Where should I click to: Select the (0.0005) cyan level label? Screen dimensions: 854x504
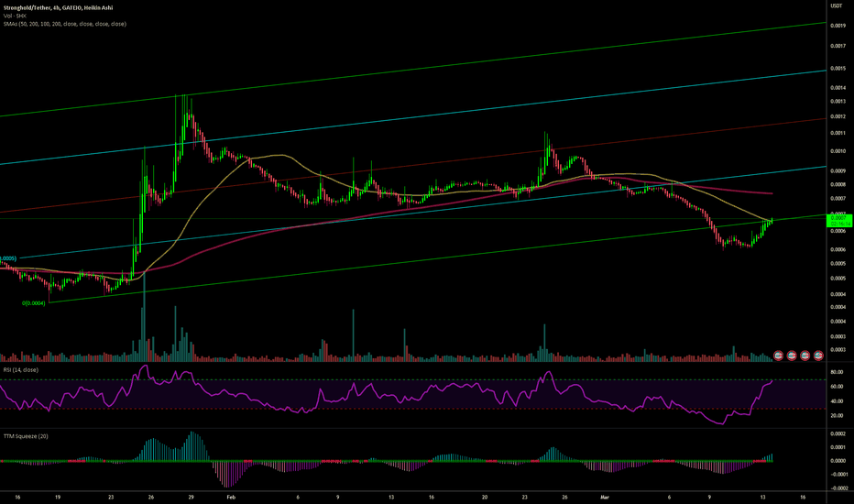click(8, 258)
